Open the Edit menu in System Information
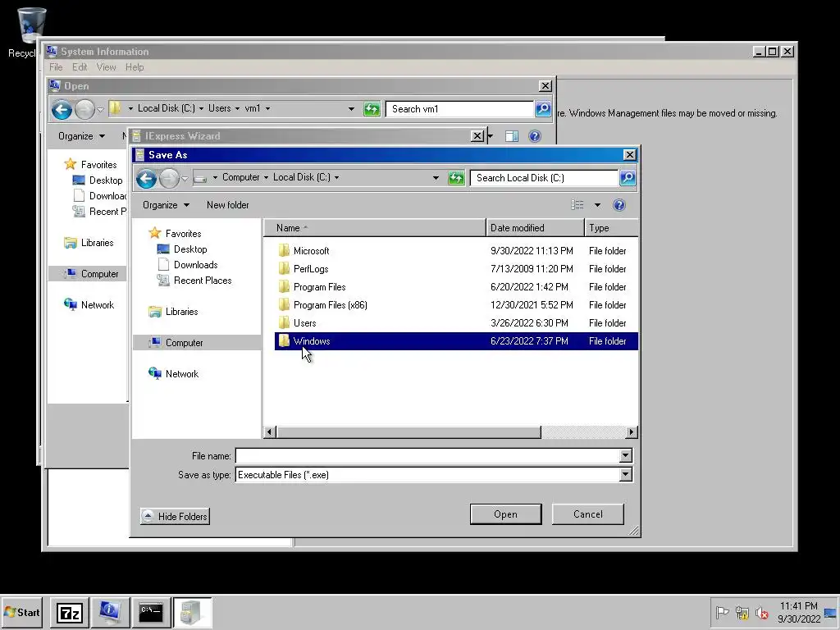Screen dimensions: 840x630 coord(80,67)
